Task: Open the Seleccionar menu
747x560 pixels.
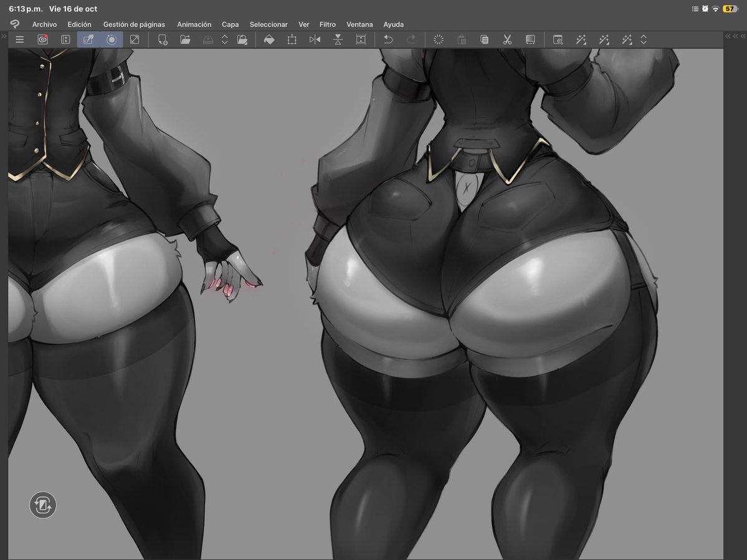Action: pos(269,24)
